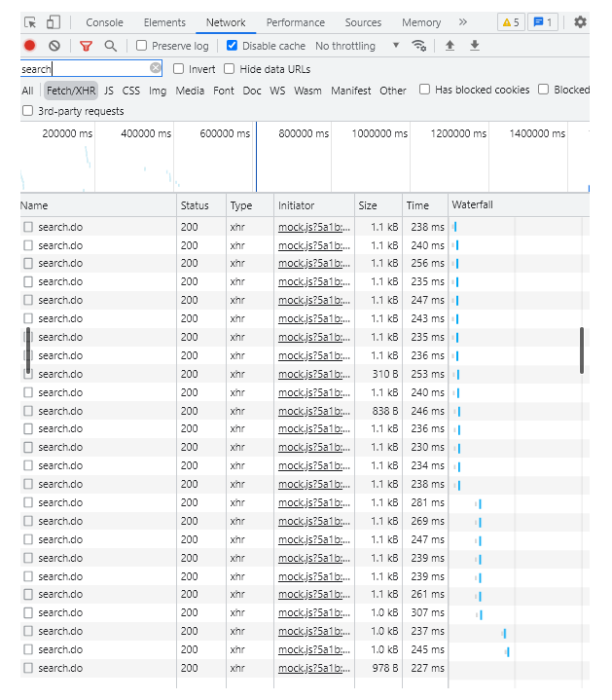This screenshot has height=700, width=612.
Task: Select the JS filter type
Action: coord(109,91)
